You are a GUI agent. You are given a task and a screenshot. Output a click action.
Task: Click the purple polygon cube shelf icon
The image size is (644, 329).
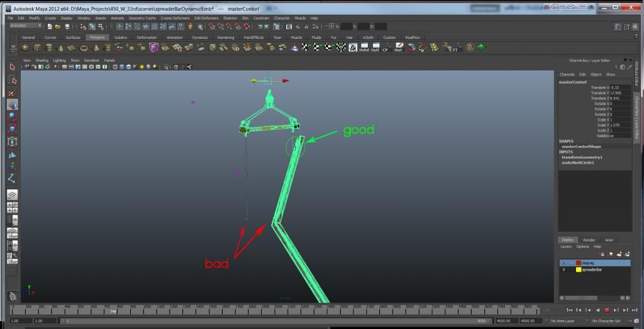154,48
